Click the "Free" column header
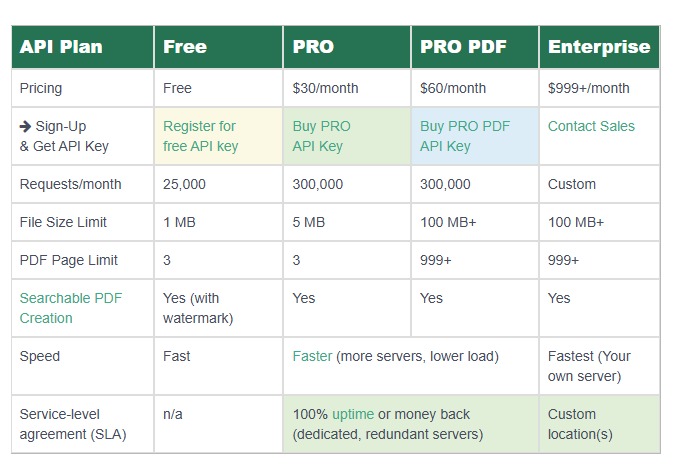The image size is (685, 471). coord(185,47)
